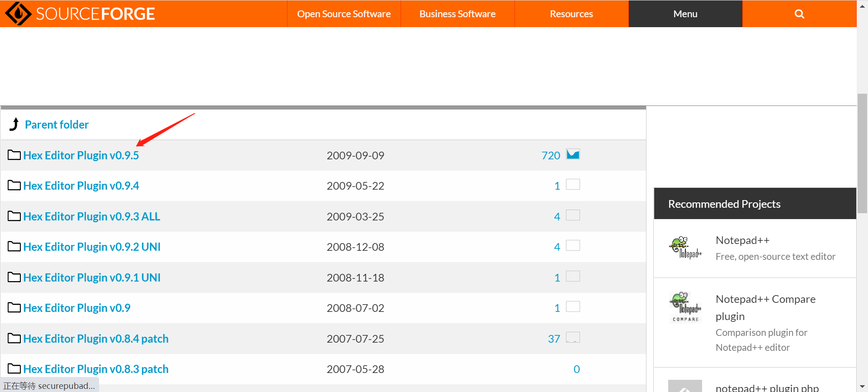The width and height of the screenshot is (868, 392).
Task: Click date 2009-05-22
Action: point(355,186)
